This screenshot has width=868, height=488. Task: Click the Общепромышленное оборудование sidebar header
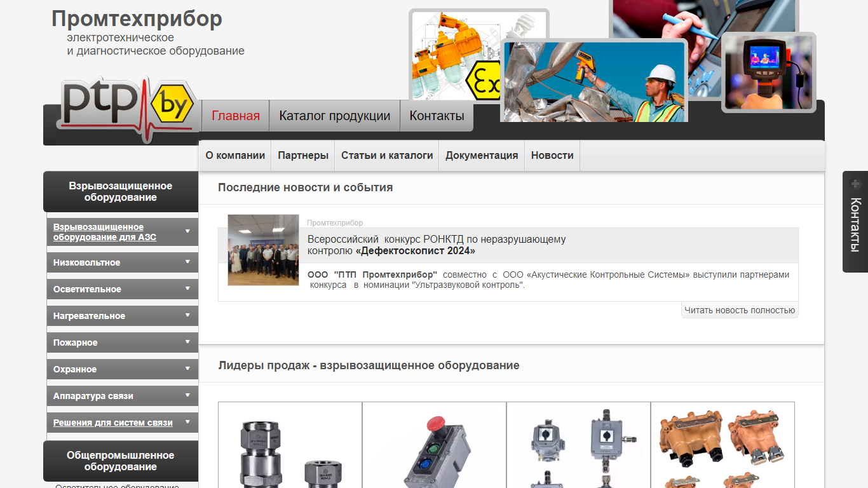[121, 461]
